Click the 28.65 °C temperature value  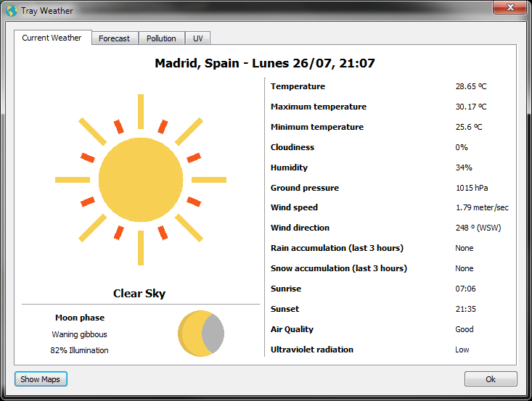471,86
